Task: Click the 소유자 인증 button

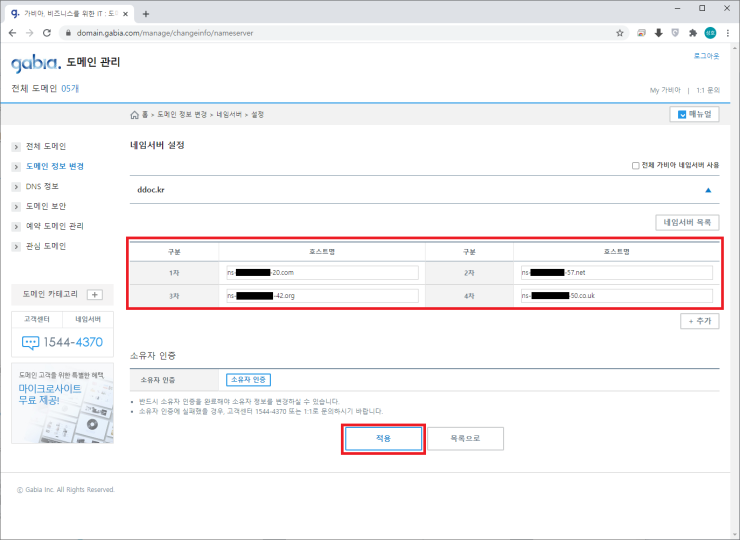Action: 248,379
